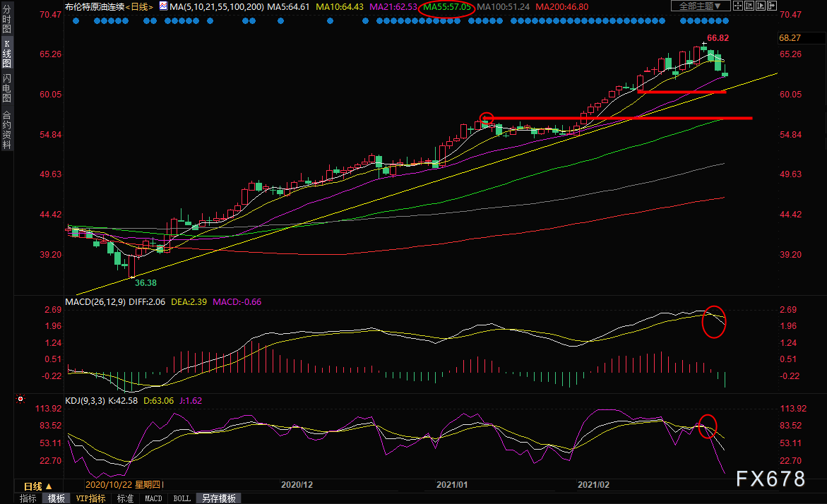This screenshot has width=827, height=504.
Task: Click the chart playback icon
Action: point(761,6)
